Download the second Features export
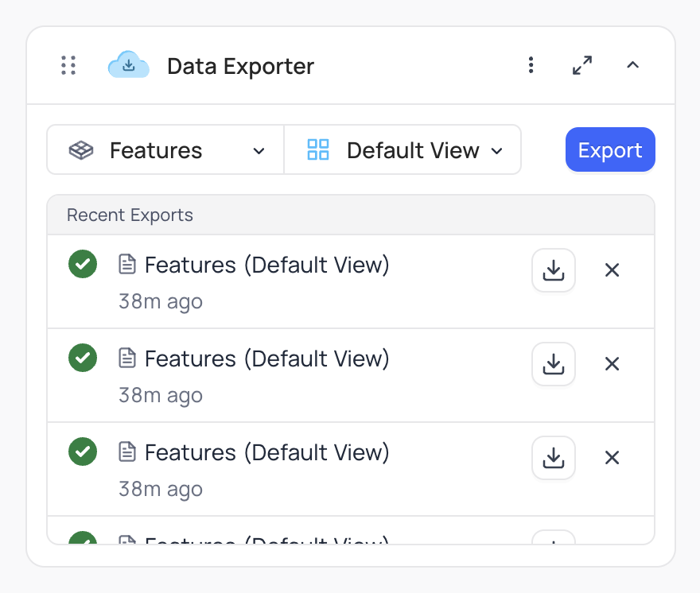700x593 pixels. (x=553, y=364)
